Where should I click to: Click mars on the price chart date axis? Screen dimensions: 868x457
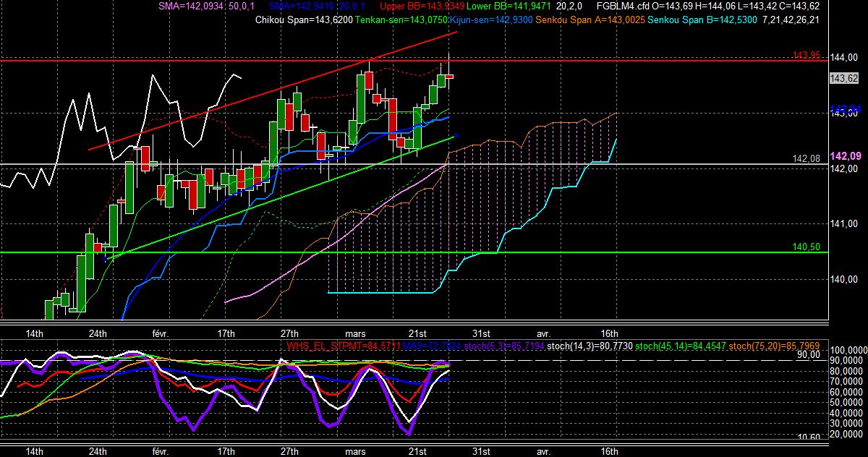[355, 333]
